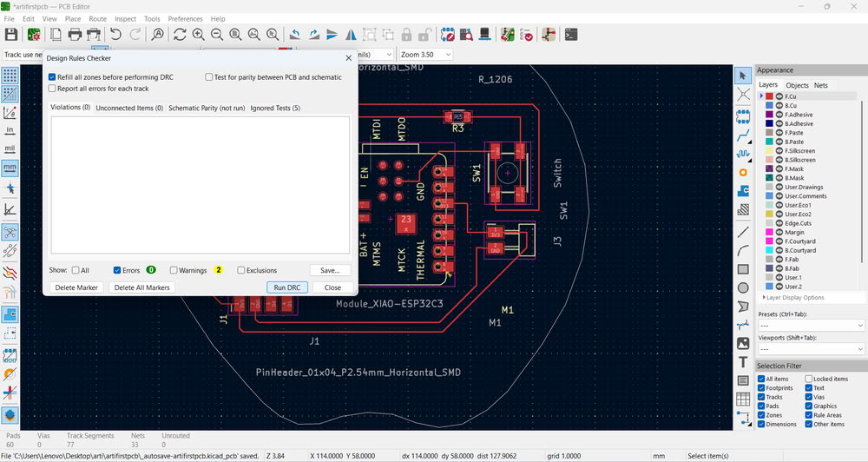Click Delete Marker button
The width and height of the screenshot is (868, 462).
[76, 287]
